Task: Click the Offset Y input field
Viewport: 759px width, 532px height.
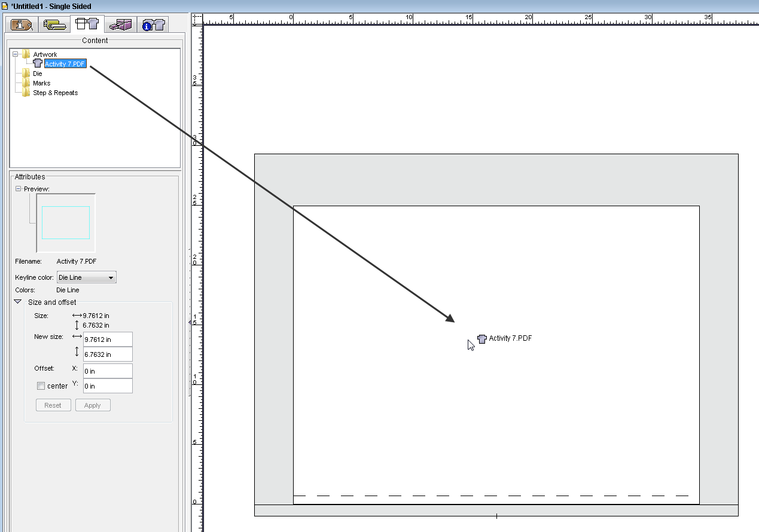Action: 108,386
